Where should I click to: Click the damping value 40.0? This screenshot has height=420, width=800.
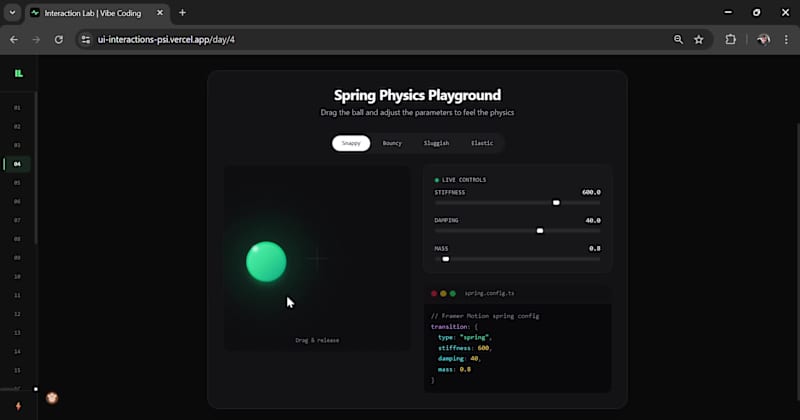tap(593, 220)
